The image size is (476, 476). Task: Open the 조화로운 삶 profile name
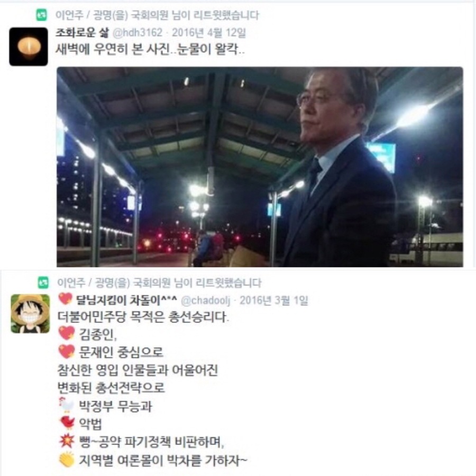tap(81, 32)
